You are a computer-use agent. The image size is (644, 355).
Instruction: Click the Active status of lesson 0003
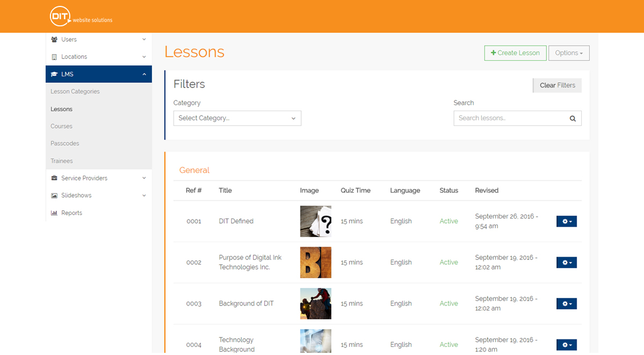[449, 303]
